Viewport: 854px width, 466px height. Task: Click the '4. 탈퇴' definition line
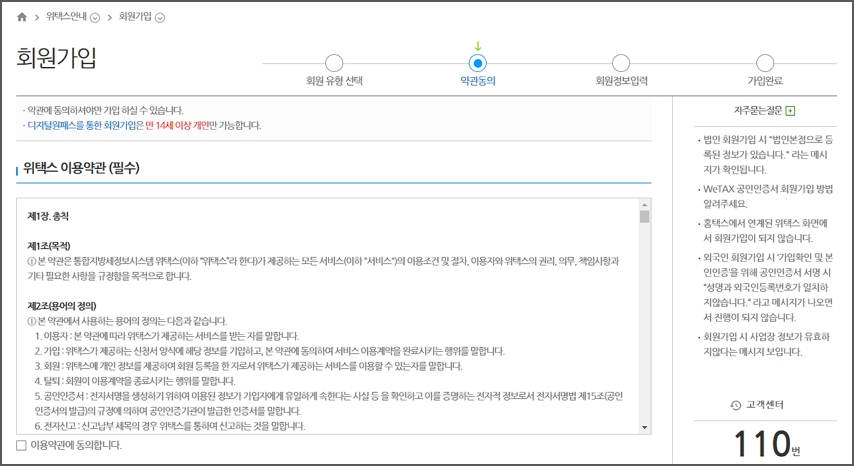[x=135, y=381]
